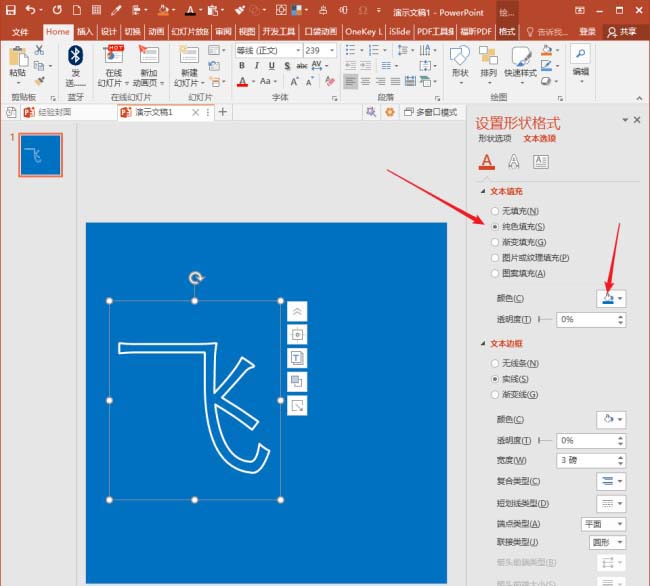The image size is (650, 586).
Task: Select Textbox layout icon in format pane
Action: point(541,162)
